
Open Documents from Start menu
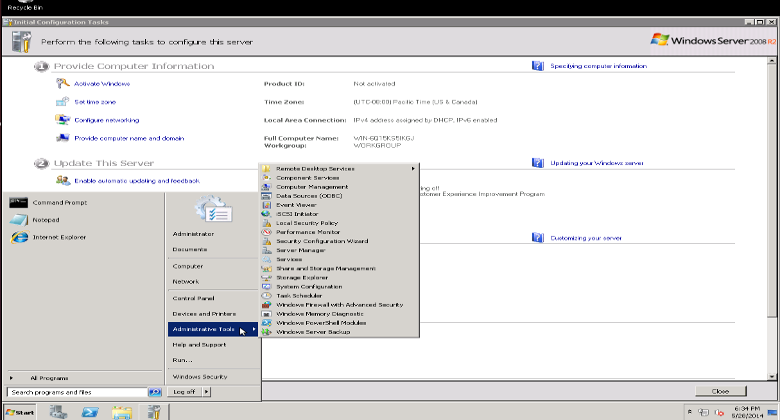point(190,249)
